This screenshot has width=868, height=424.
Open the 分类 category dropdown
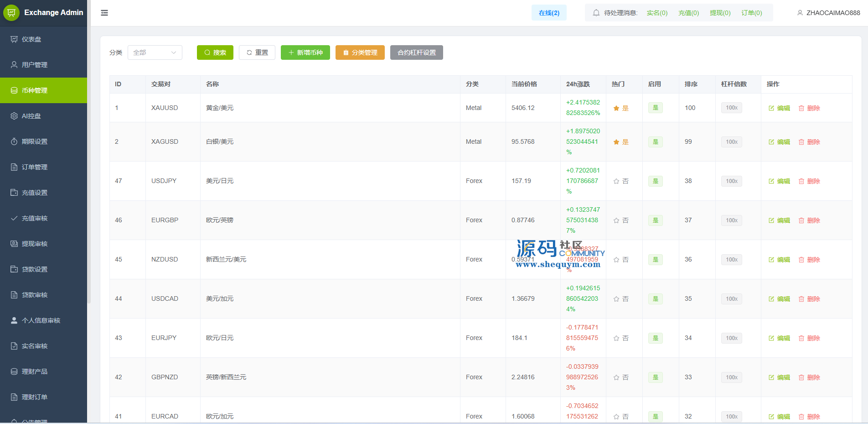(x=155, y=52)
